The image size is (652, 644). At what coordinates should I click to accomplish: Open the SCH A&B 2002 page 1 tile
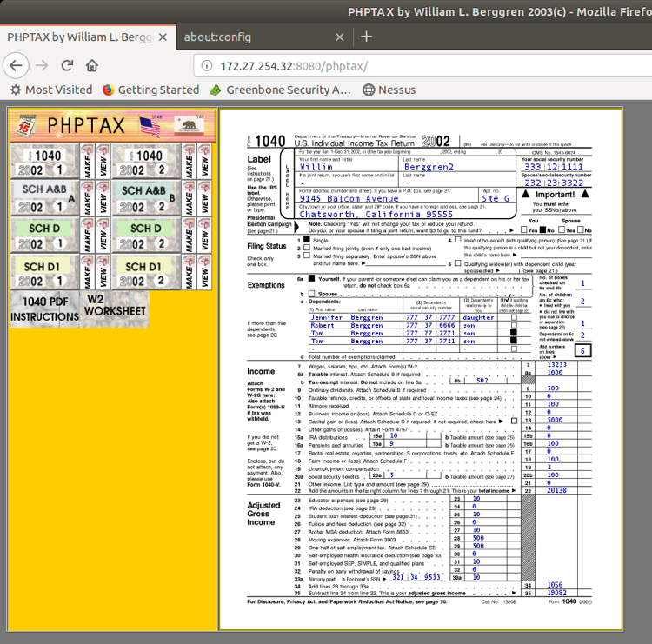[x=44, y=198]
